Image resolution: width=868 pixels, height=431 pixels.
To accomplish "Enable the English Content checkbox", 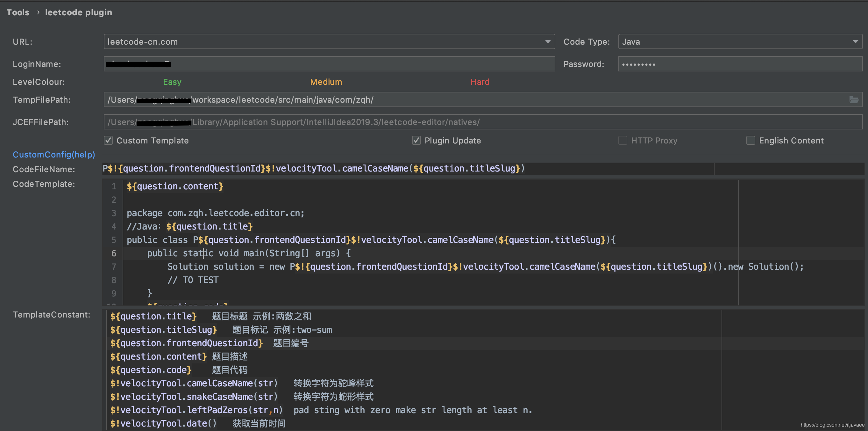I will 751,140.
